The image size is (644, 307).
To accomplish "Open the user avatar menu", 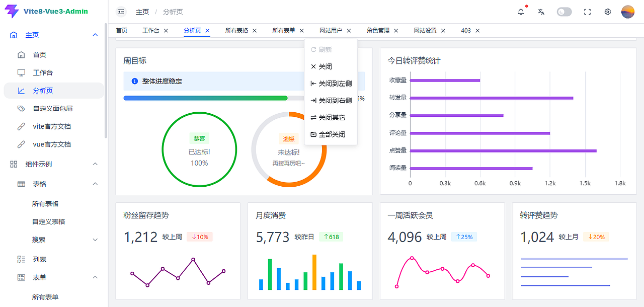I will pos(628,12).
